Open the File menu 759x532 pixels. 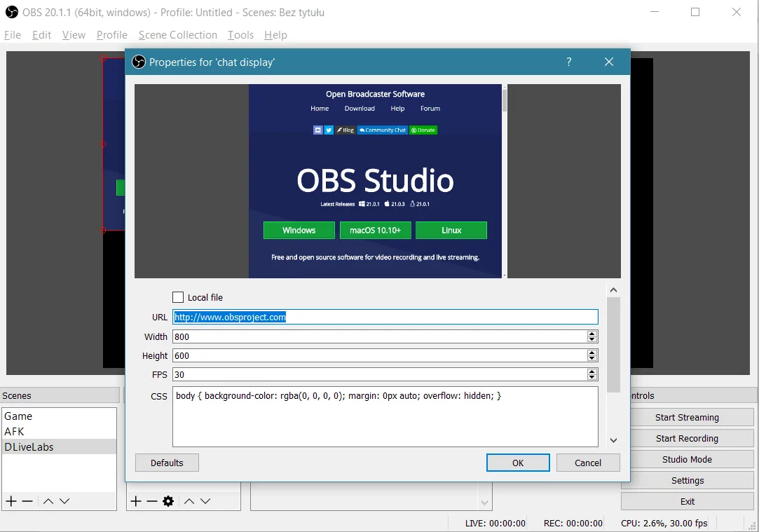(13, 35)
